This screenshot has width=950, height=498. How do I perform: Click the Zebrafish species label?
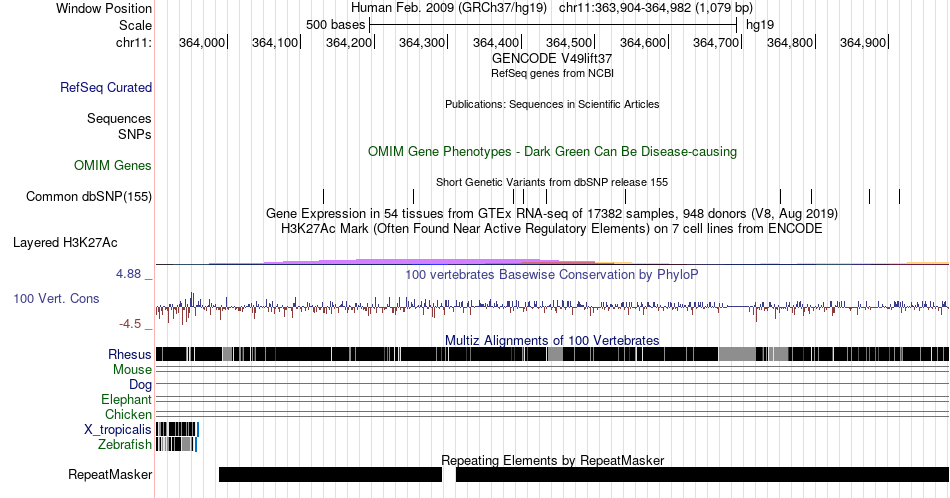(125, 445)
